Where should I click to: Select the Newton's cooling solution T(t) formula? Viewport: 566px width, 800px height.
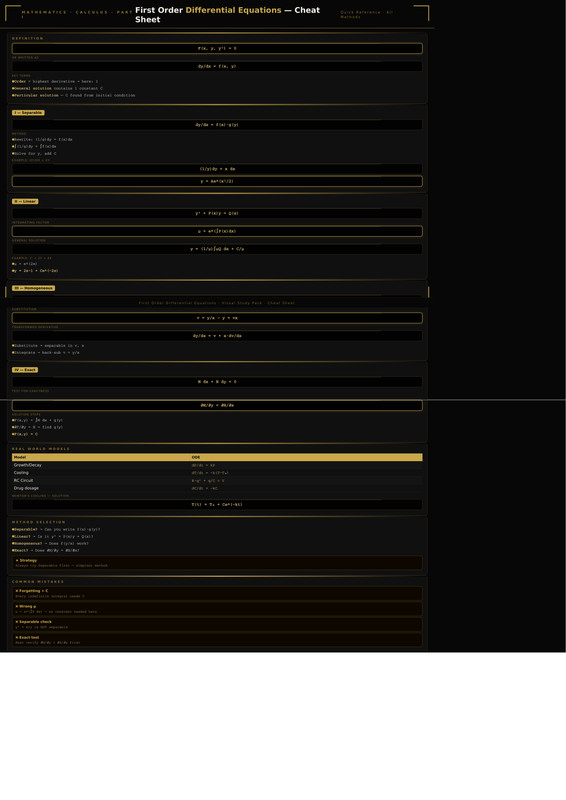click(217, 505)
